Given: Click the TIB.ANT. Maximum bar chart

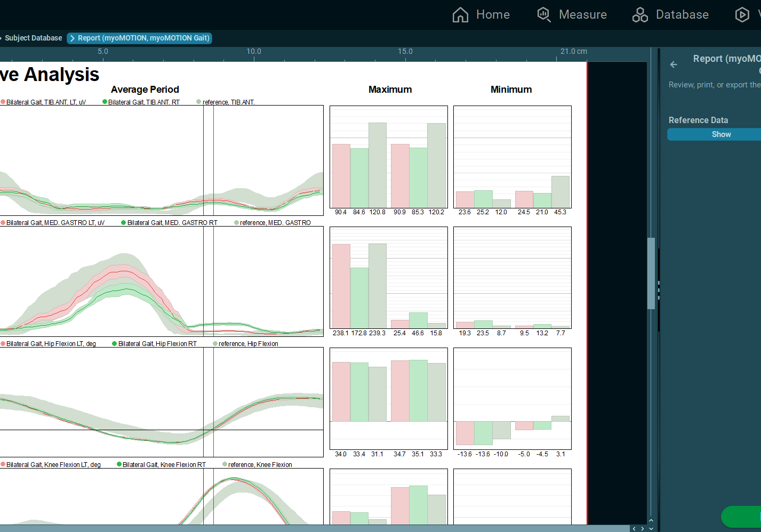Looking at the screenshot, I should [389, 157].
